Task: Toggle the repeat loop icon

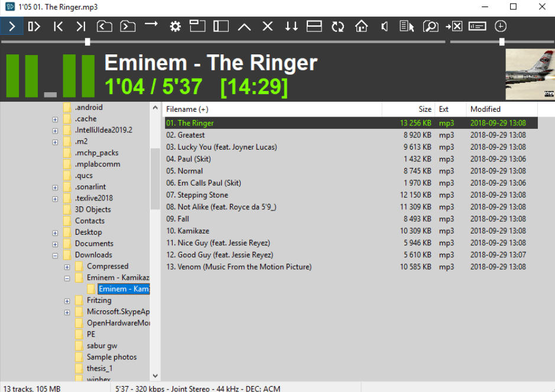Action: (x=337, y=26)
